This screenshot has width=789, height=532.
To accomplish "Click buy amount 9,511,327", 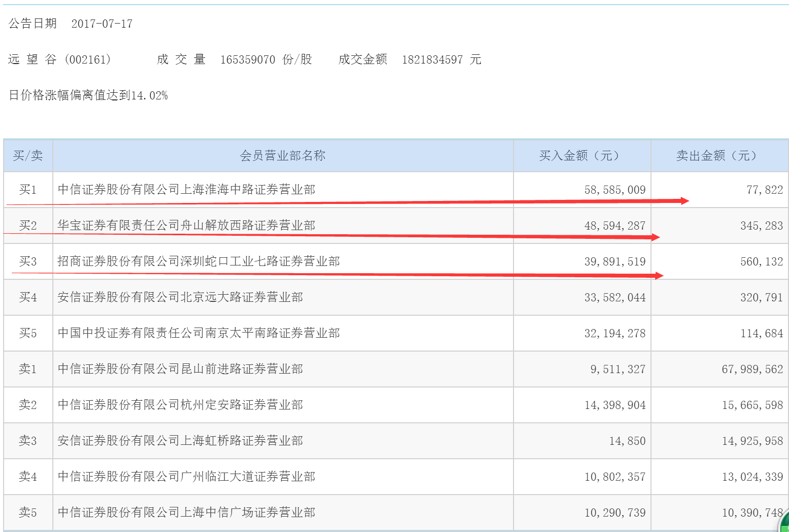I will [x=618, y=369].
